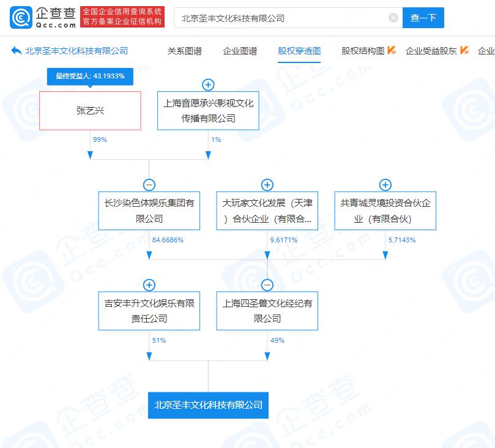Click the VIP badge next to 股权结构图

[x=392, y=51]
